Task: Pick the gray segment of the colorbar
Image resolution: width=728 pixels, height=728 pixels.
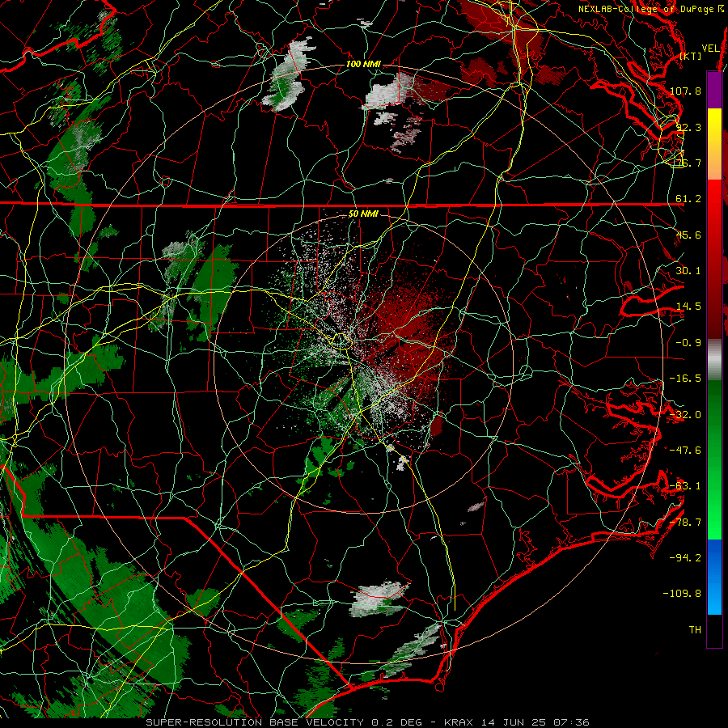Action: (x=714, y=360)
